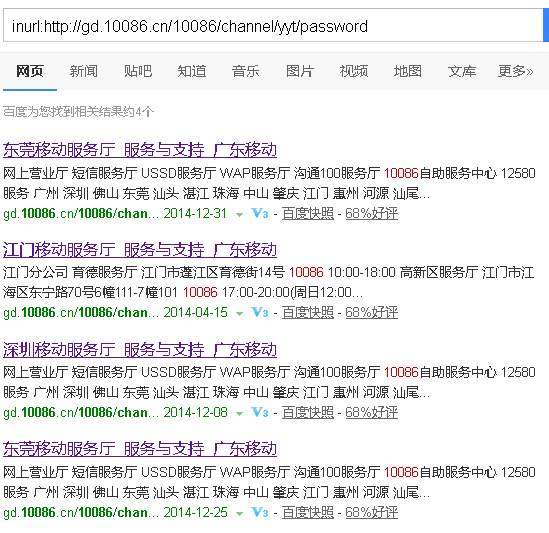Open 68%好评 link for 江门 result
The image size is (549, 533).
(x=371, y=313)
